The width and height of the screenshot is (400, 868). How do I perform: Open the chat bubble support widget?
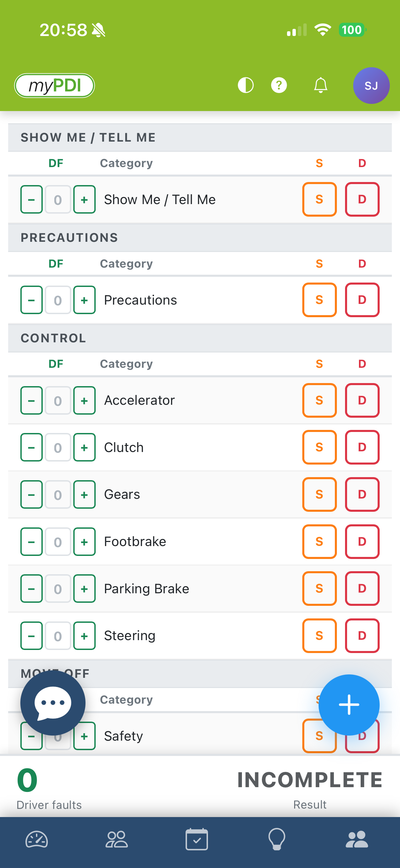(x=53, y=703)
